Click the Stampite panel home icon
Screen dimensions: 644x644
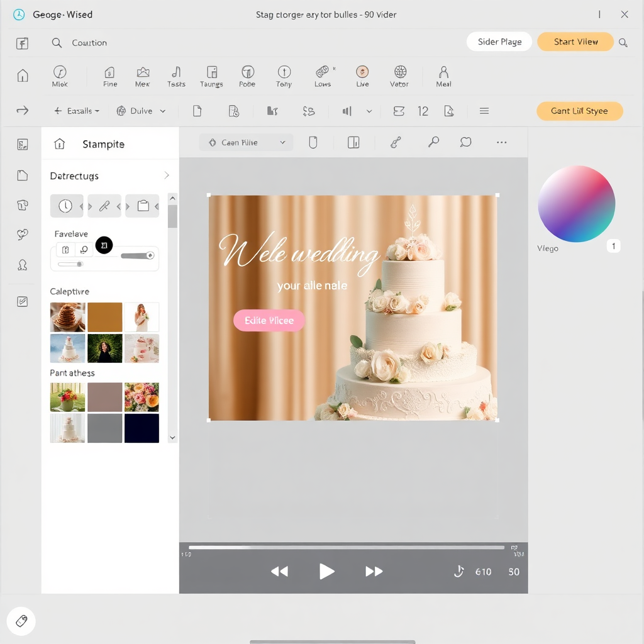(x=60, y=144)
